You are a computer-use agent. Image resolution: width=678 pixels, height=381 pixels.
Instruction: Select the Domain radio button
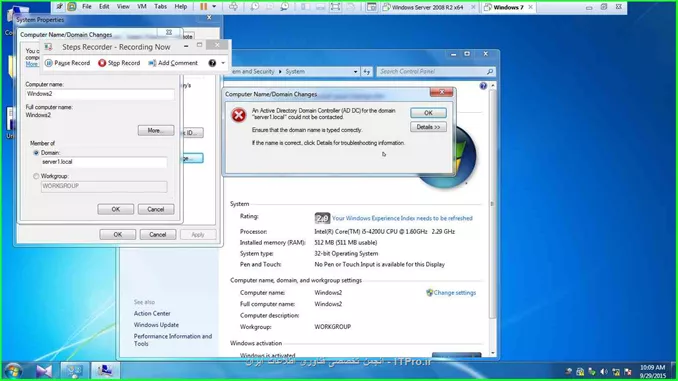pos(36,153)
